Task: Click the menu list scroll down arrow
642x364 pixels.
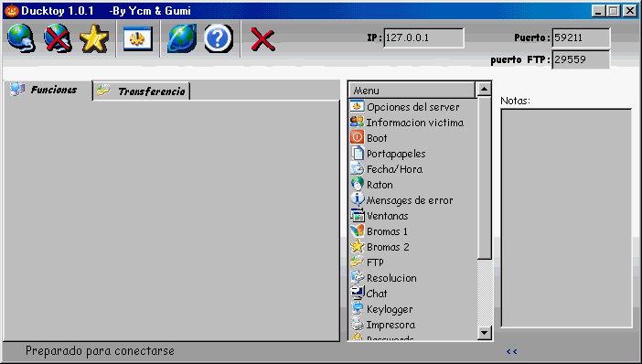Action: 485,333
